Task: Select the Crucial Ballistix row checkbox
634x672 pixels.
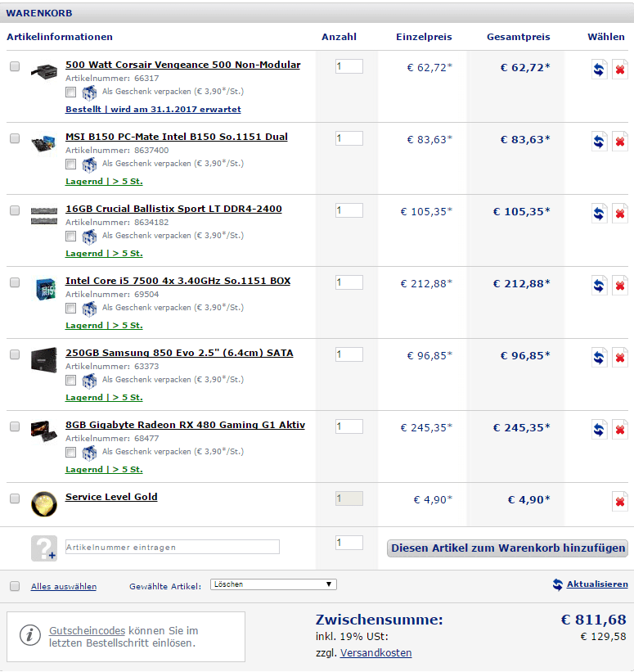Action: tap(15, 210)
